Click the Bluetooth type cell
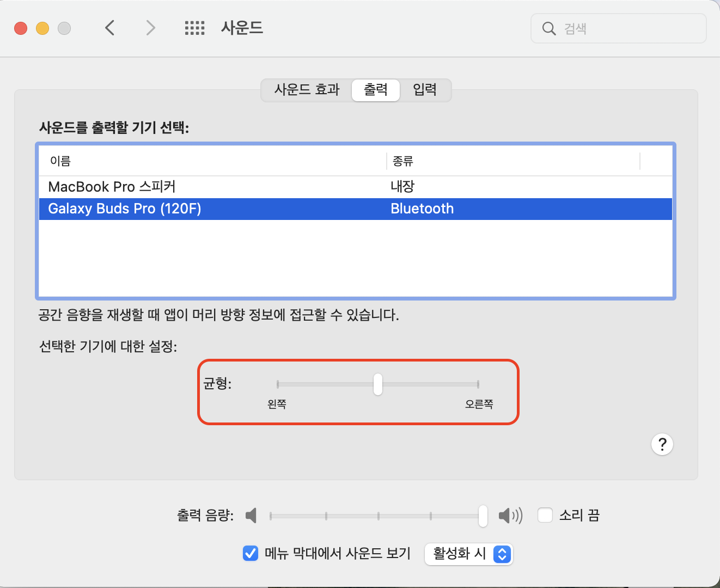This screenshot has width=720, height=588. point(422,209)
